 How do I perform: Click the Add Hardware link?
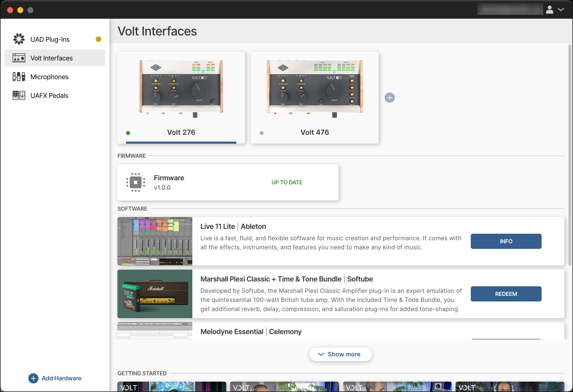(62, 378)
